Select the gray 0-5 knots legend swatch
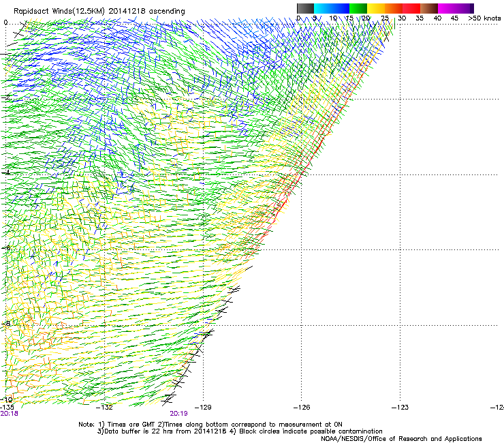The image size is (504, 443). point(305,8)
